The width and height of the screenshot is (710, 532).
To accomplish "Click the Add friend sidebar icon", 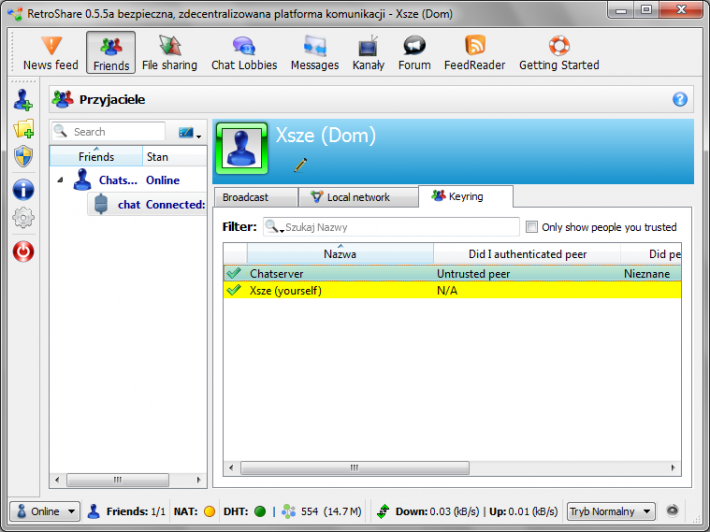I will 23,100.
